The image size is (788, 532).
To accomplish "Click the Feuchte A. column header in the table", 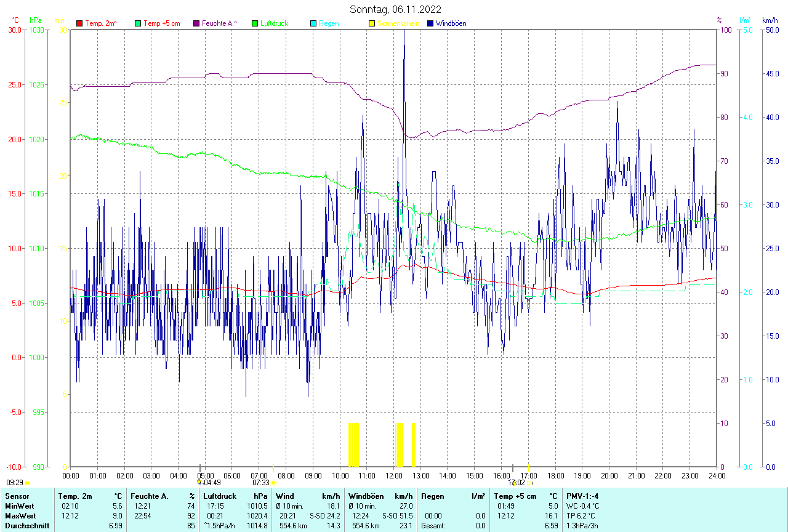I will pos(150,496).
